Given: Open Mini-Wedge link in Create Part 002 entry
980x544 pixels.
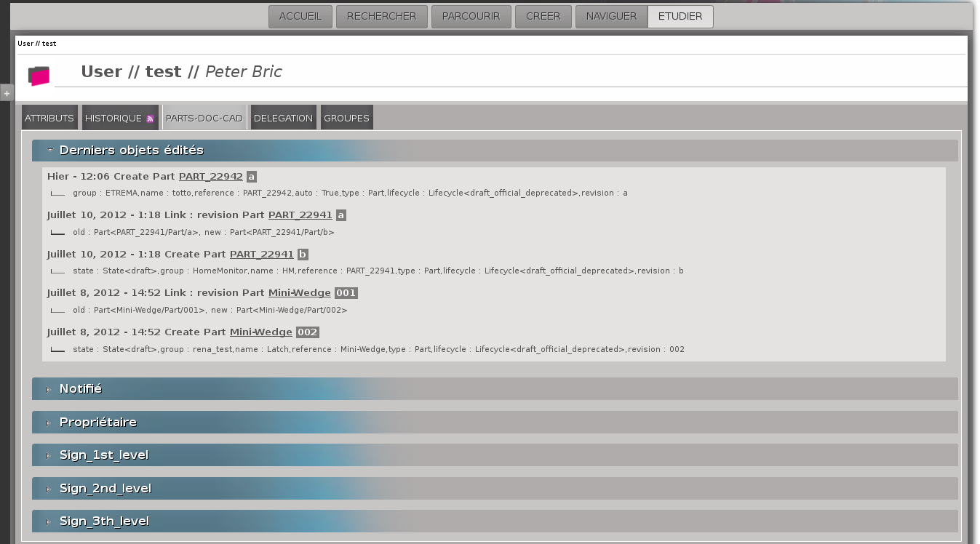Looking at the screenshot, I should pyautogui.click(x=261, y=332).
